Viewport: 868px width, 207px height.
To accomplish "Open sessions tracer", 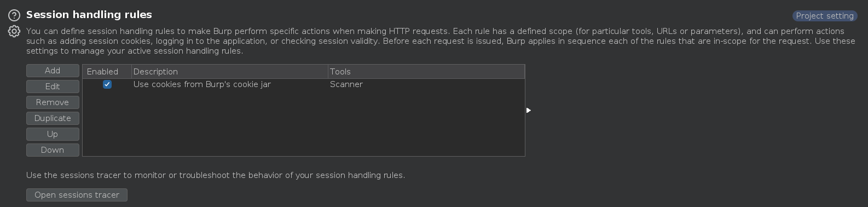I will (77, 195).
